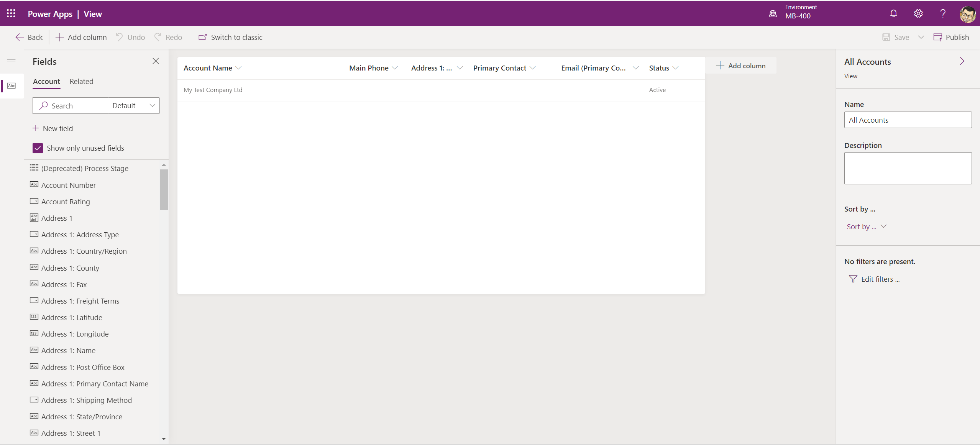This screenshot has height=445, width=980.
Task: Open the Help question mark icon
Action: coord(943,14)
